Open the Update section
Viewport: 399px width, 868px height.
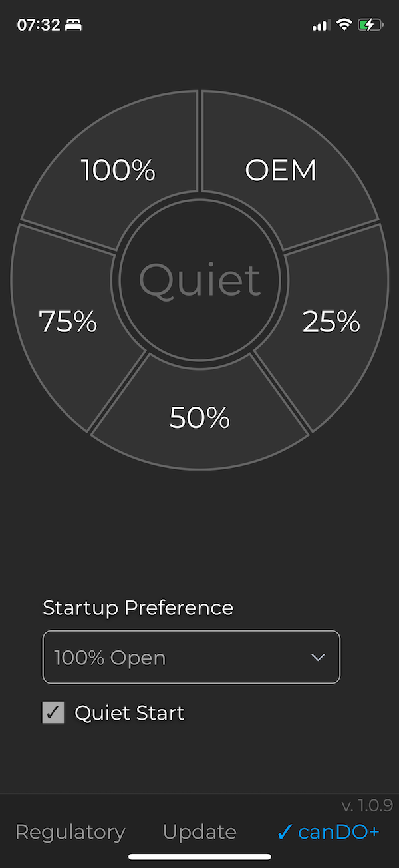[199, 831]
